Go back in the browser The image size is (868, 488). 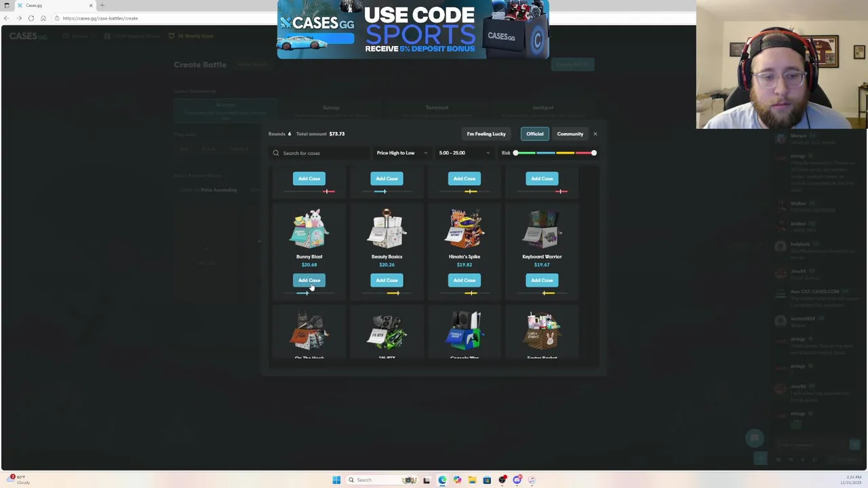[6, 18]
